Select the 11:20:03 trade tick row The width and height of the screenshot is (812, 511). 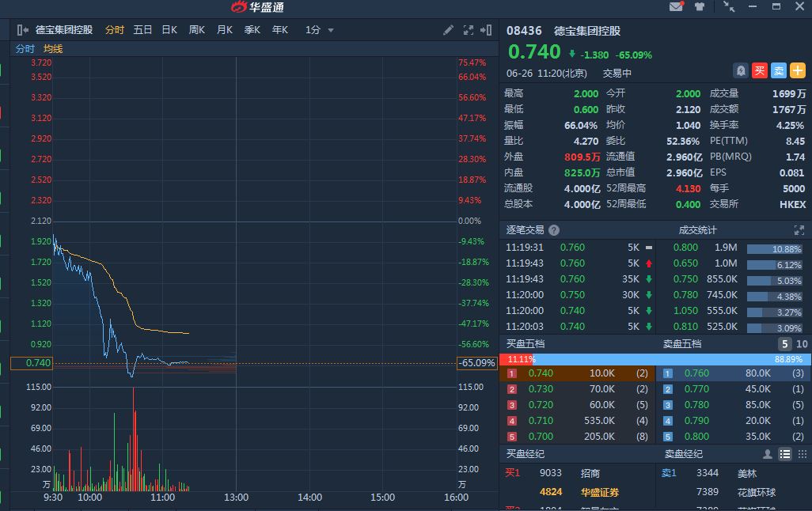tap(579, 327)
